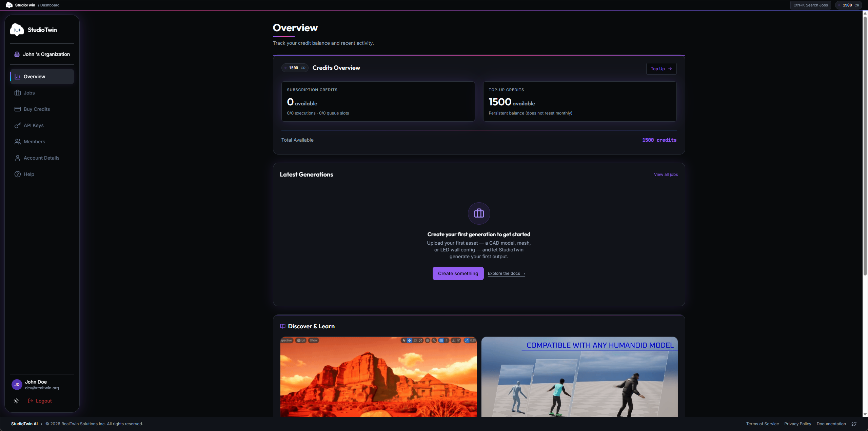Click the Help question mark icon
Viewport: 868px width, 431px height.
[18, 174]
